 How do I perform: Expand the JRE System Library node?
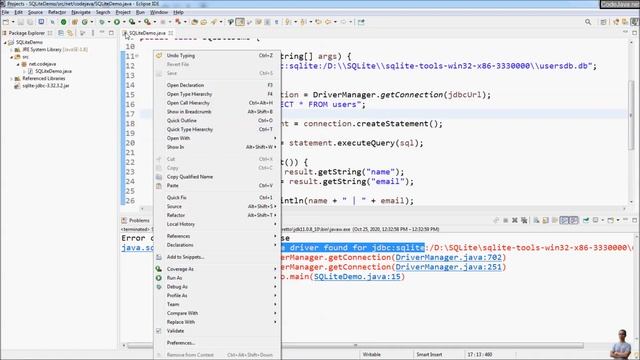click(11, 50)
